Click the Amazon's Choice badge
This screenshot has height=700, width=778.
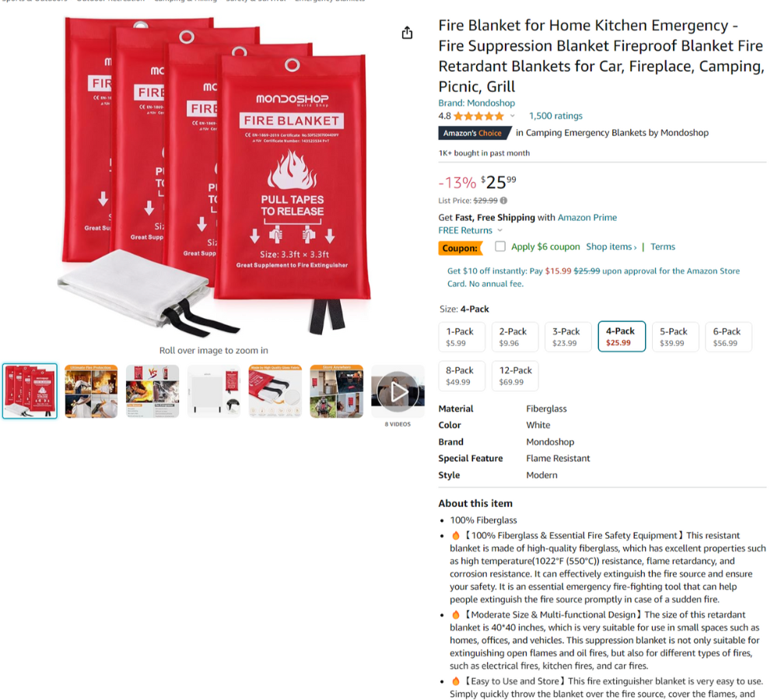(473, 133)
